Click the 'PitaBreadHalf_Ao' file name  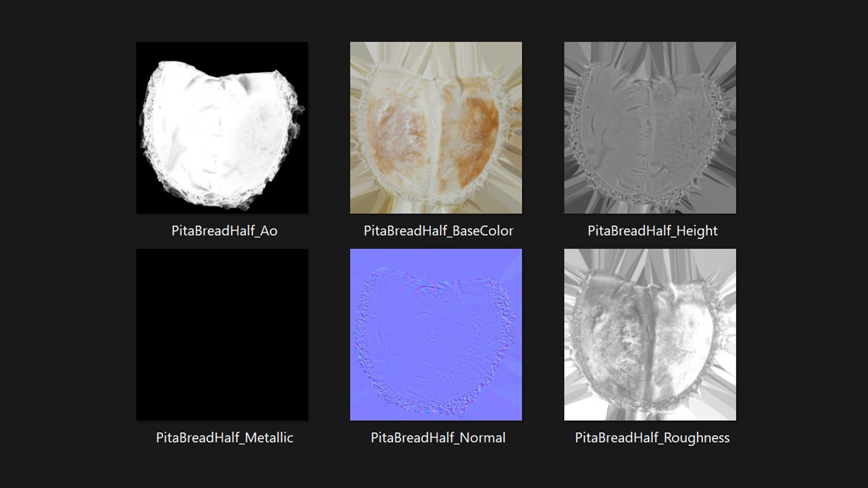pyautogui.click(x=224, y=231)
